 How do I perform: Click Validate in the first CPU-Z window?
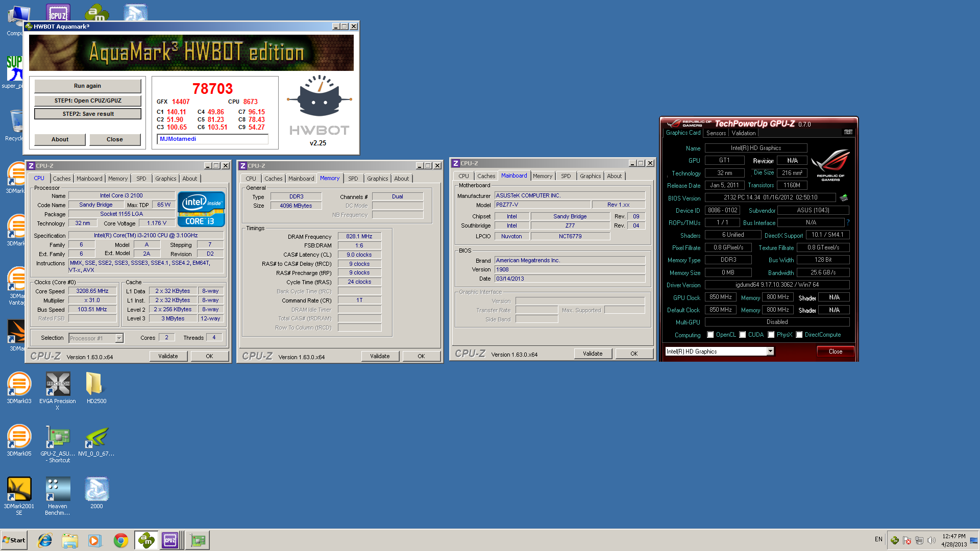168,356
